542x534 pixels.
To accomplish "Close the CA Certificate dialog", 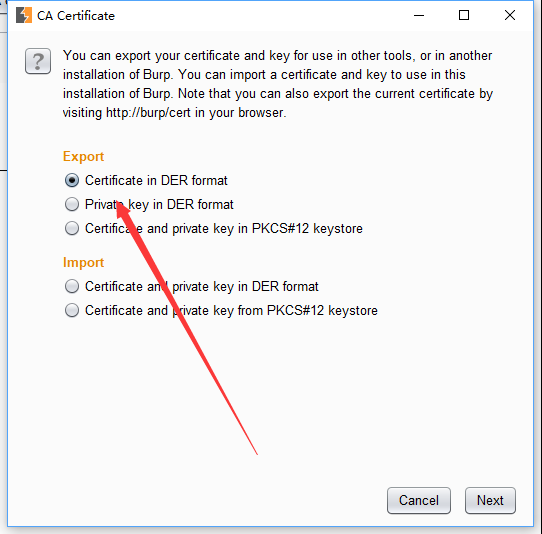I will (510, 15).
